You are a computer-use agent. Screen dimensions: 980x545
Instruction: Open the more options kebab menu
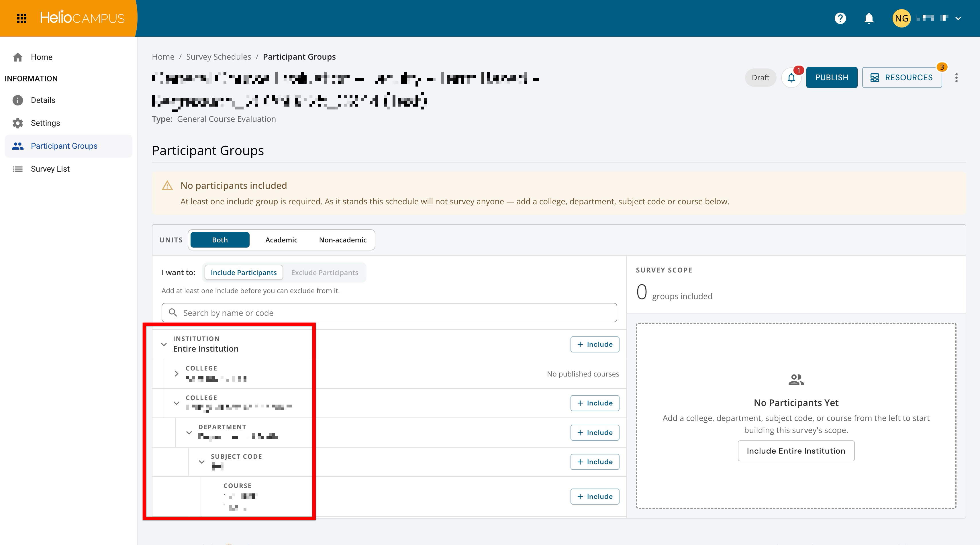tap(957, 78)
